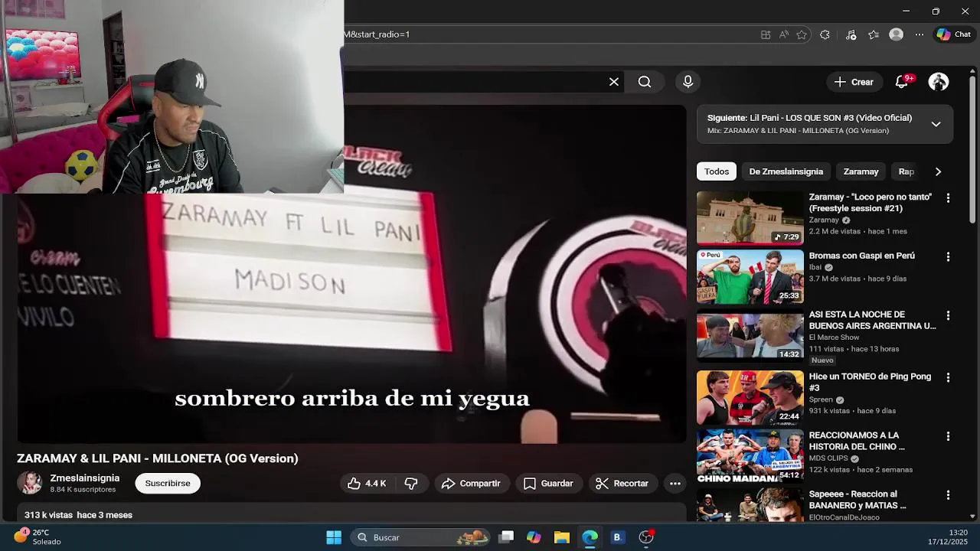Select the Rap filter chip

click(x=906, y=171)
